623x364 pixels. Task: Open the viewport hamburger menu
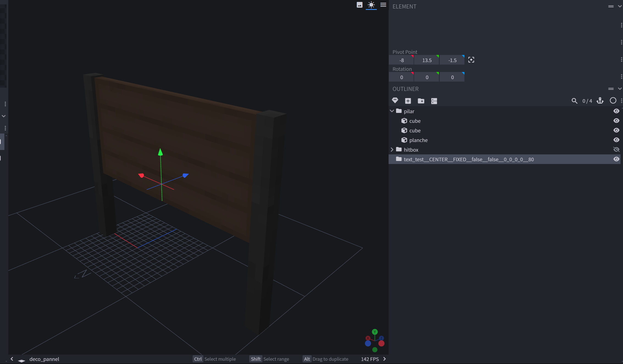[x=383, y=5]
